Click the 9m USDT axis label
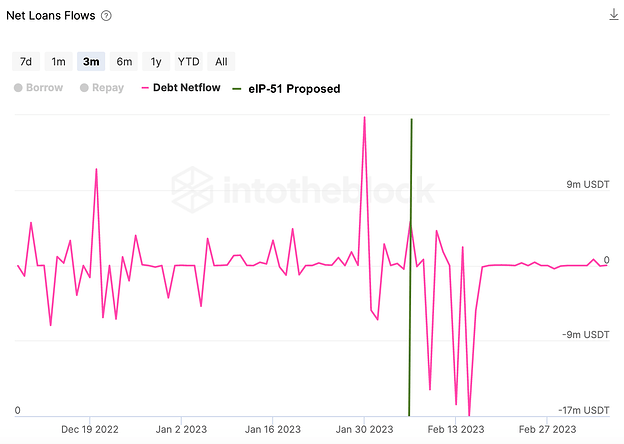Screen dimensions: 624x444 [587, 185]
